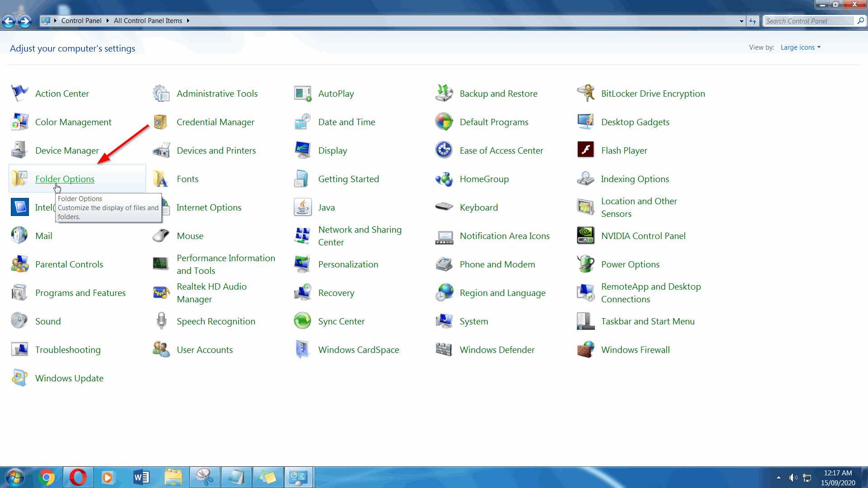
Task: Open the Sound speaker icon
Action: [x=19, y=320]
